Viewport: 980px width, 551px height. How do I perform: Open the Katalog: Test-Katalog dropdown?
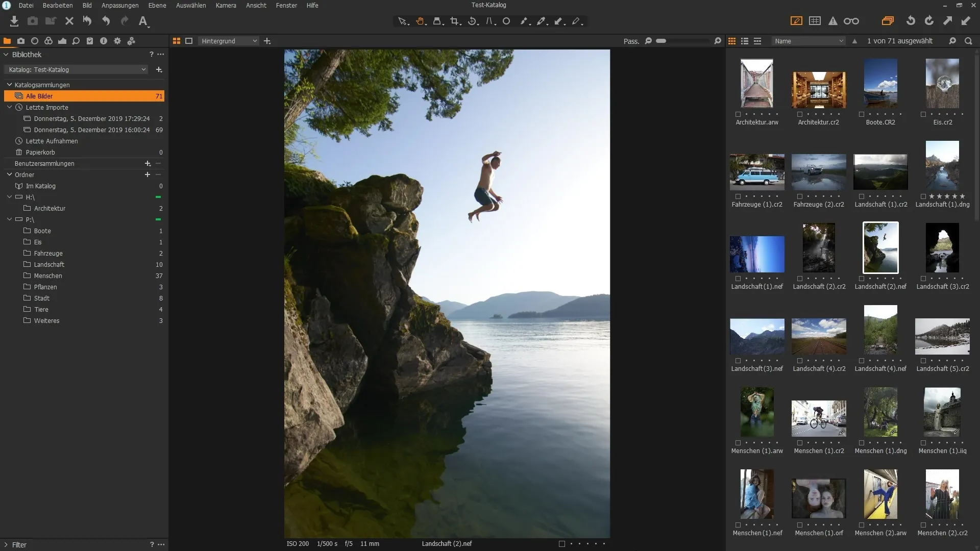(76, 69)
